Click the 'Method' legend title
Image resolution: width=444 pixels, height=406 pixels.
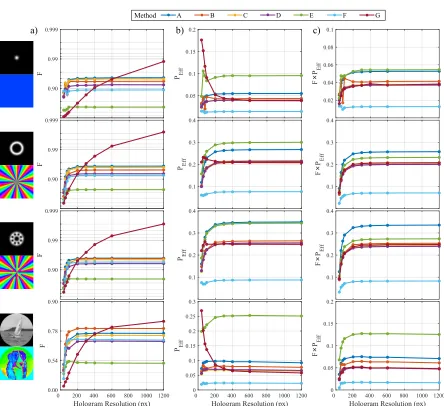click(x=145, y=15)
